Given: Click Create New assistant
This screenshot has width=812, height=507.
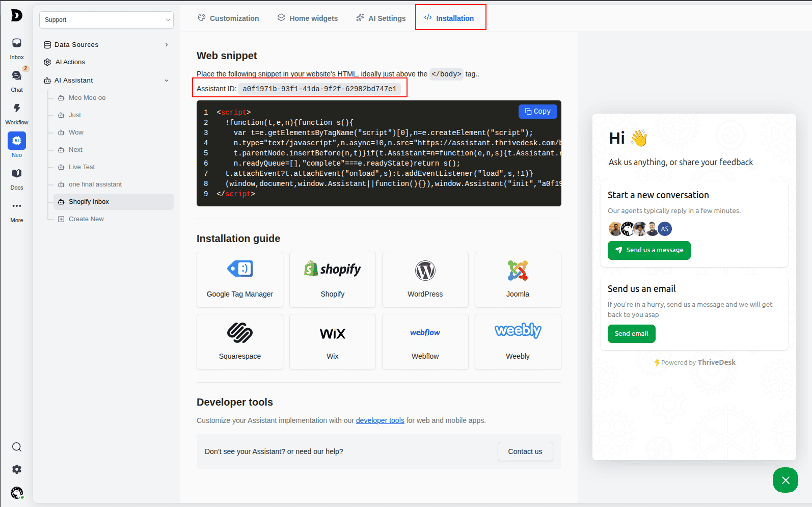Looking at the screenshot, I should pyautogui.click(x=86, y=219).
